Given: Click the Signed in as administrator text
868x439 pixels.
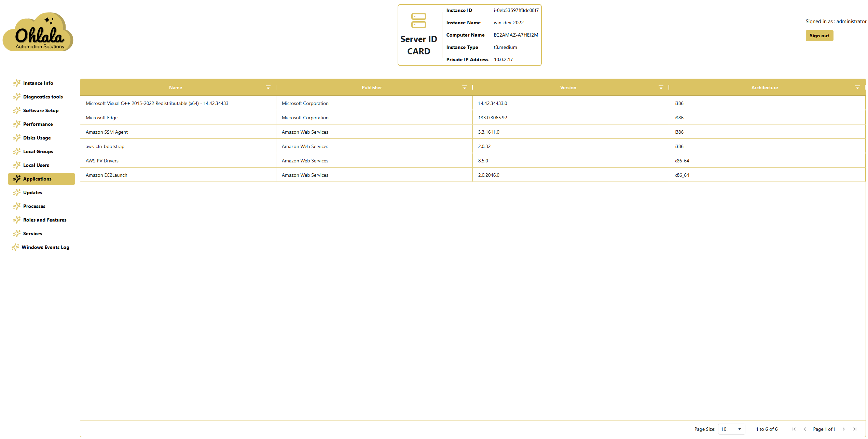Looking at the screenshot, I should click(836, 21).
